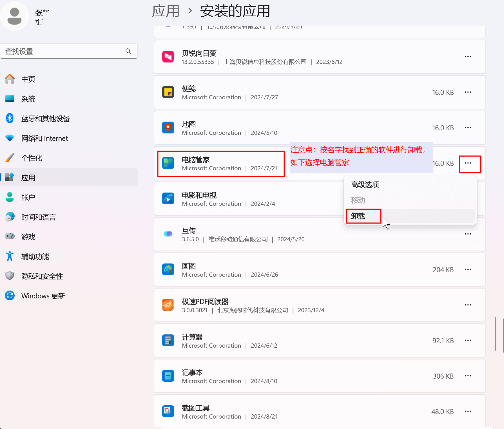Click the 辅助功能 accessibility icon
Viewport: 504px width, 429px height.
point(10,256)
